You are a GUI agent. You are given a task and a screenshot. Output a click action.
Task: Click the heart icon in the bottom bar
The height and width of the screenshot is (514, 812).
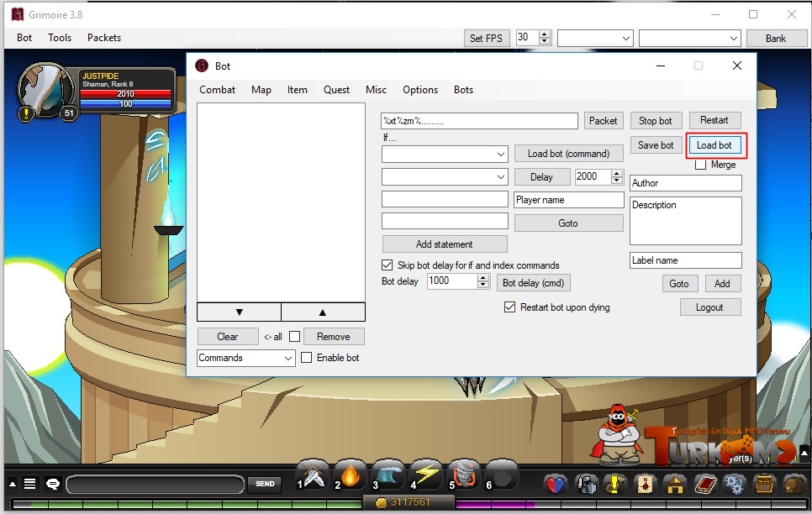coord(556,485)
